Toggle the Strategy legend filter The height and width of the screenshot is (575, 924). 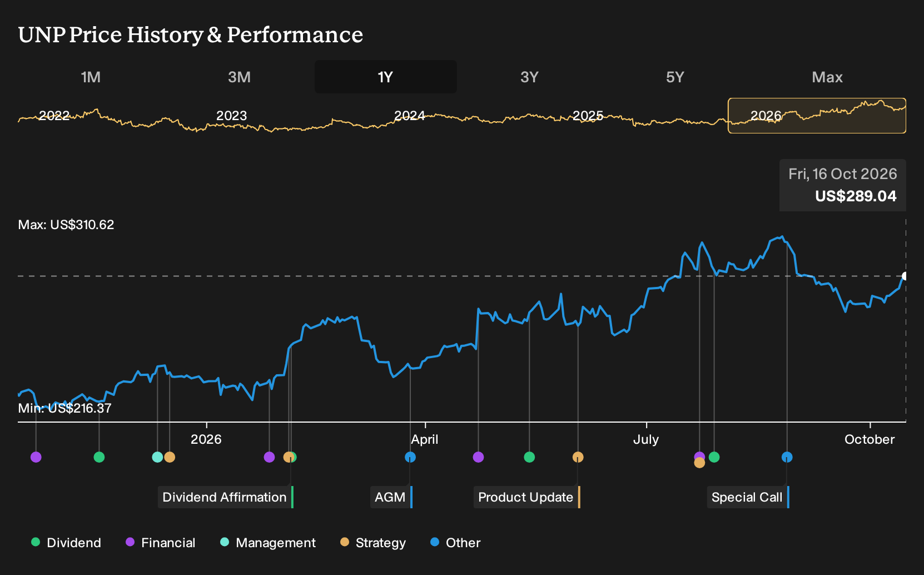pos(373,543)
